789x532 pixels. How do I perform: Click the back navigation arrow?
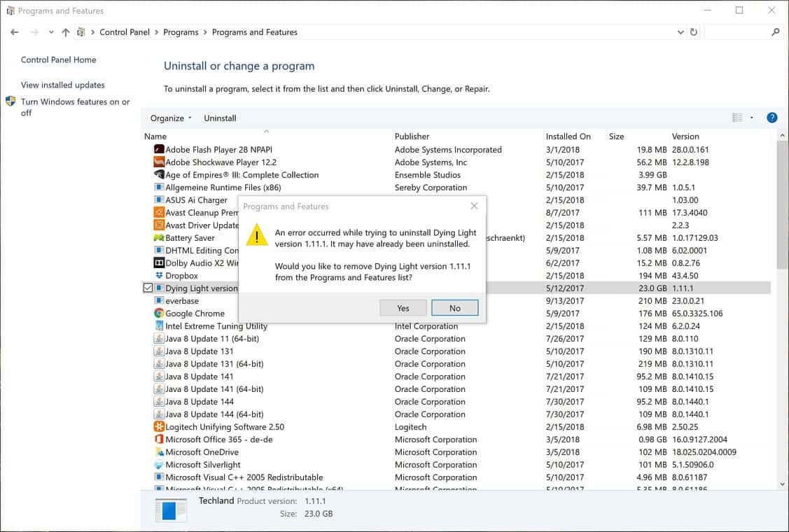14,32
